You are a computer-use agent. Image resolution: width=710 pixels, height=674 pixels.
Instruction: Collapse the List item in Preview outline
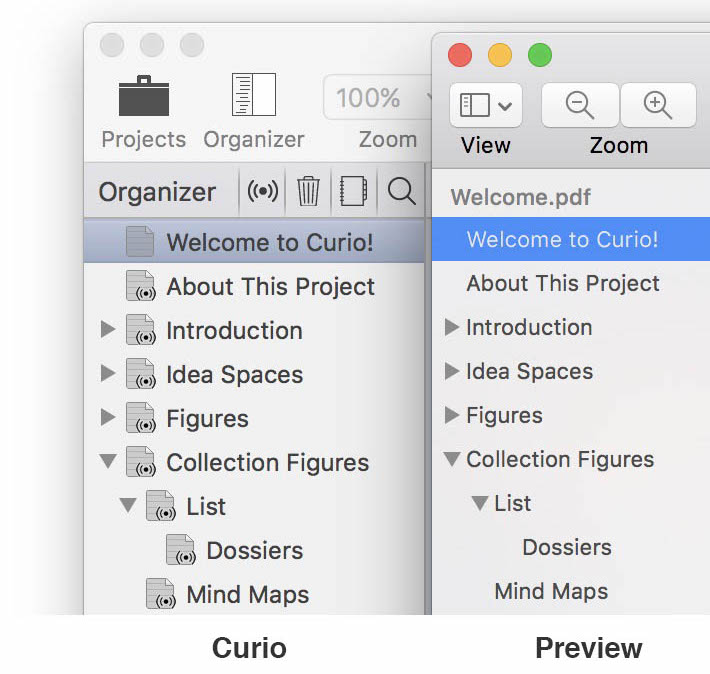pyautogui.click(x=480, y=503)
